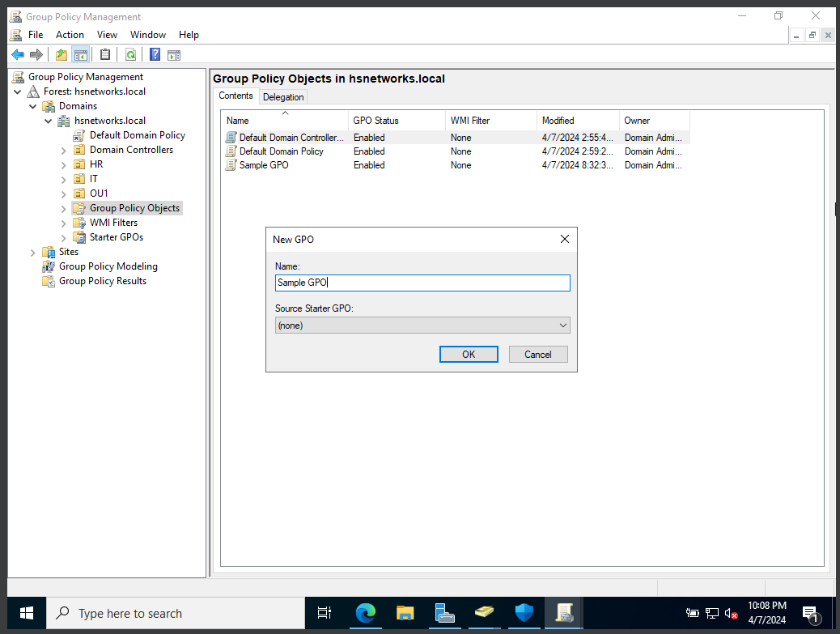The height and width of the screenshot is (634, 840).
Task: Open Help using the question mark icon
Action: point(155,54)
